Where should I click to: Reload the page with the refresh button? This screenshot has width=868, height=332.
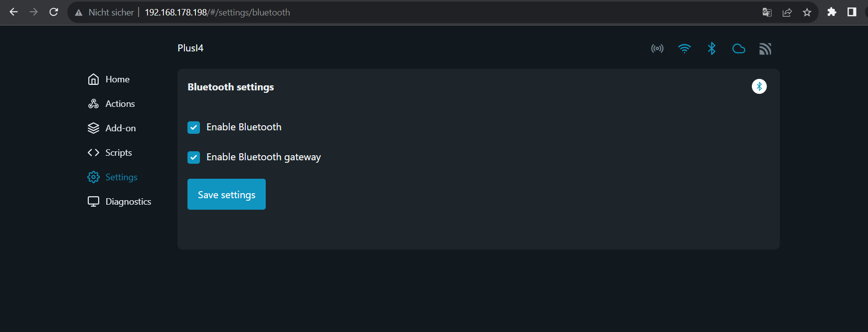point(54,12)
